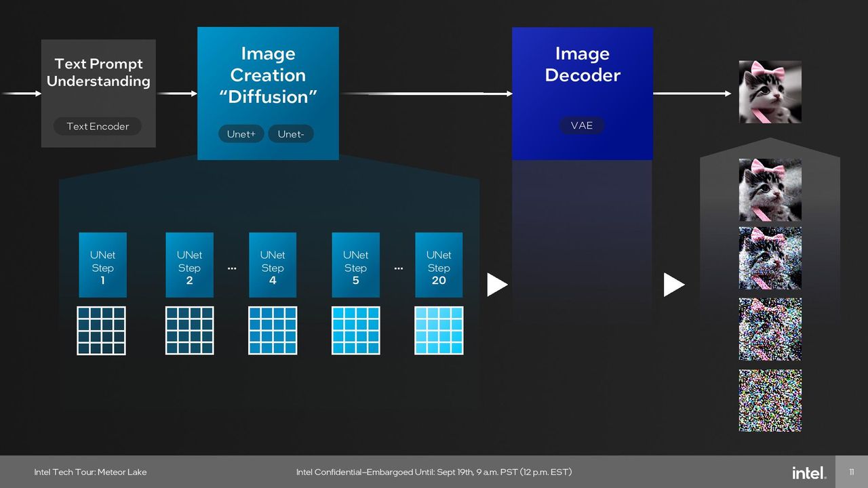Click the UNet Step 5 tile

click(355, 265)
